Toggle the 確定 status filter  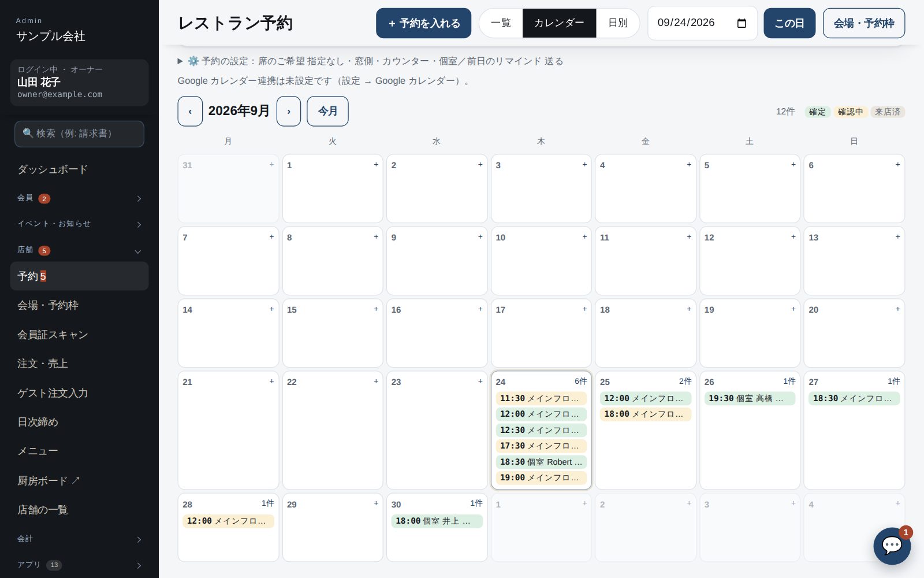click(x=817, y=112)
